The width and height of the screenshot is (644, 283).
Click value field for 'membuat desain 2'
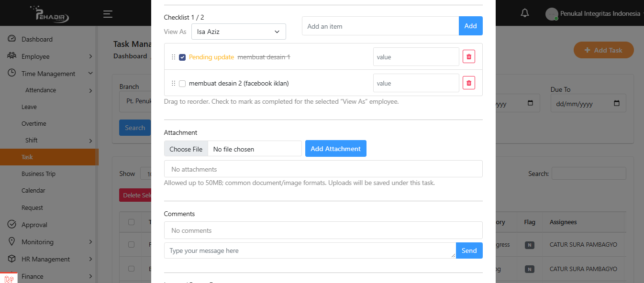pyautogui.click(x=416, y=83)
